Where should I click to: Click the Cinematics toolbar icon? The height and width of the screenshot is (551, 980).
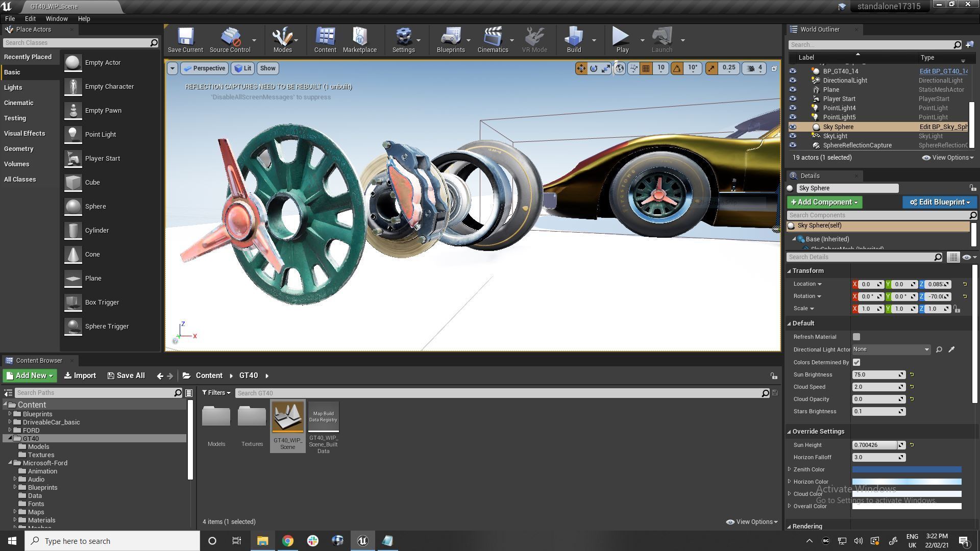click(x=493, y=37)
